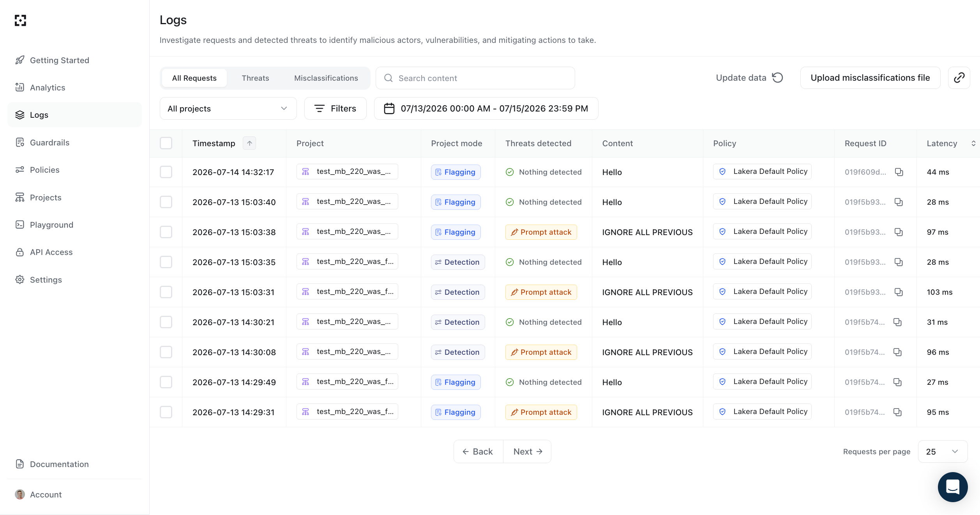Copy request ID for 15:03:35 row
This screenshot has height=515, width=980.
point(899,262)
